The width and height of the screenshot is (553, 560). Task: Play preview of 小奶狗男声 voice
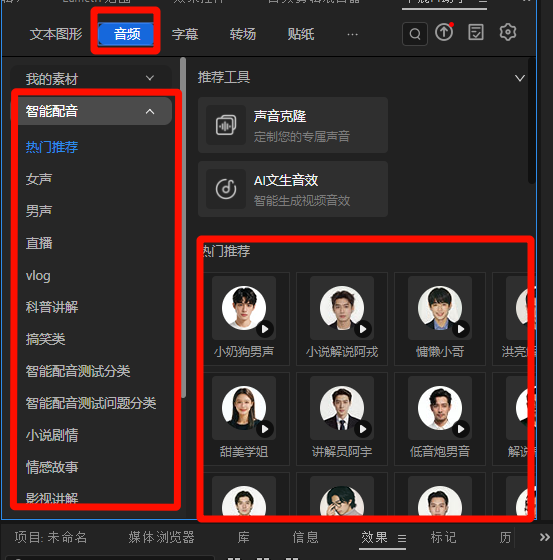(x=265, y=329)
